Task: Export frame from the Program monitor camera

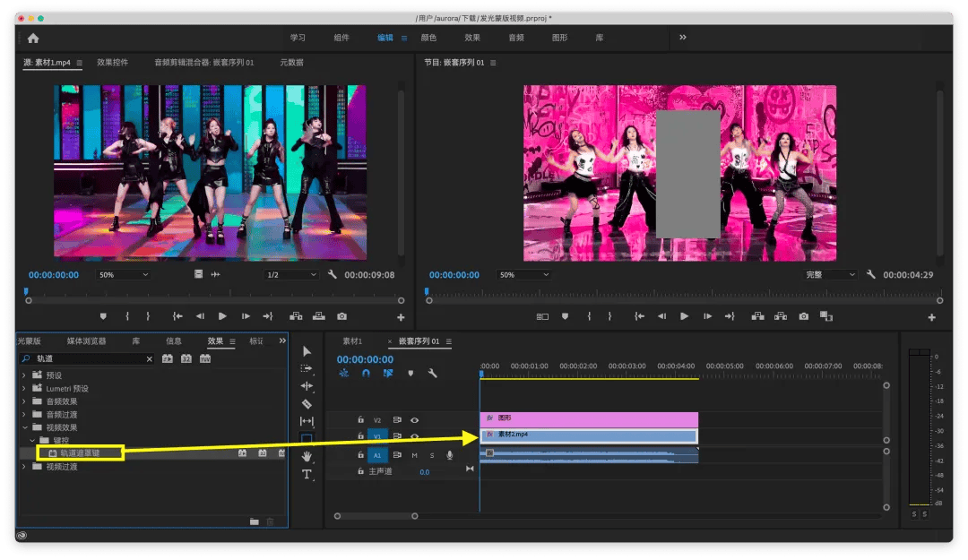Action: [803, 316]
